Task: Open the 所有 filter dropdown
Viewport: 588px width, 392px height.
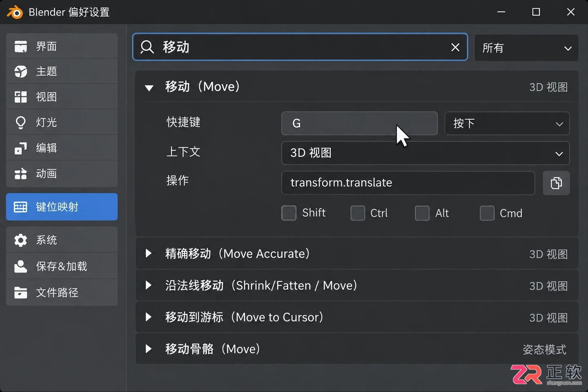Action: (526, 48)
